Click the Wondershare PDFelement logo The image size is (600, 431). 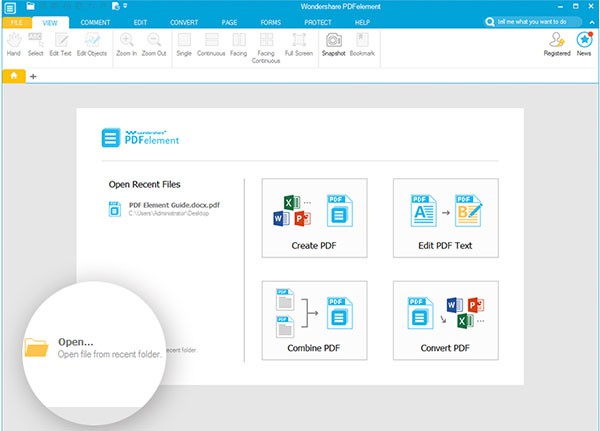tap(140, 138)
